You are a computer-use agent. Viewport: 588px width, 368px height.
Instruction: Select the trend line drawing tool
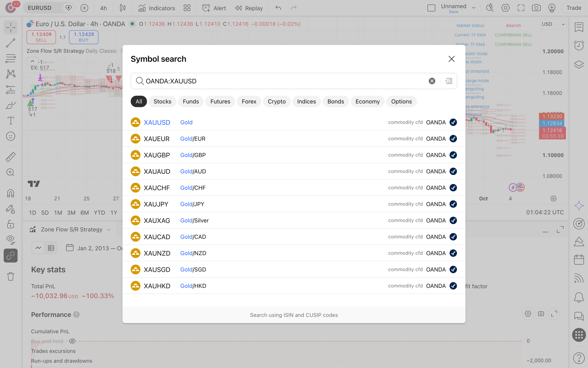pos(11,43)
